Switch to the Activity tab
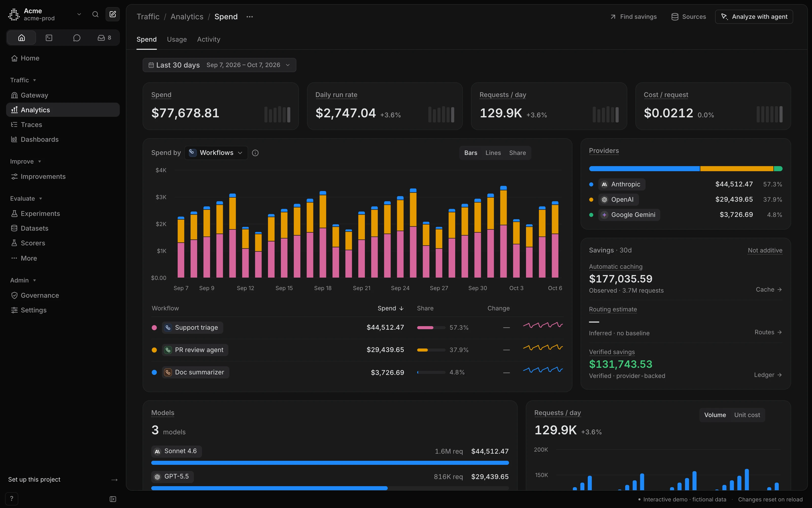Screen dimensions: 812x508 point(209,39)
